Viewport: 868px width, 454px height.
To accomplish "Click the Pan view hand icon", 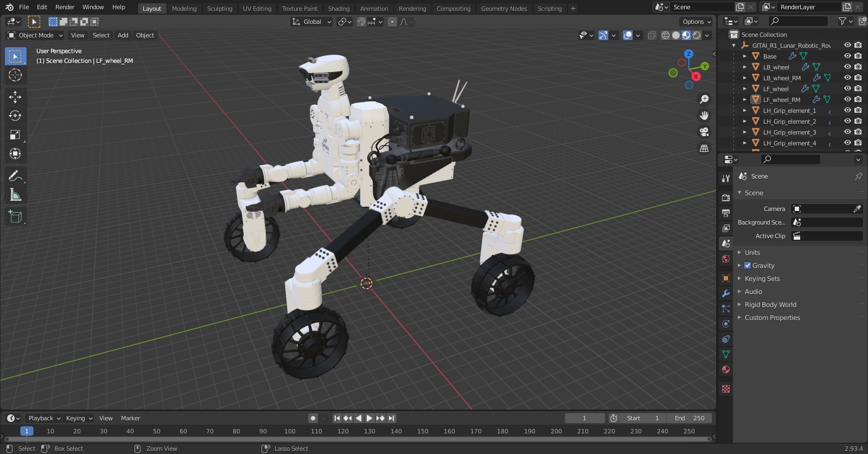I will tap(704, 116).
